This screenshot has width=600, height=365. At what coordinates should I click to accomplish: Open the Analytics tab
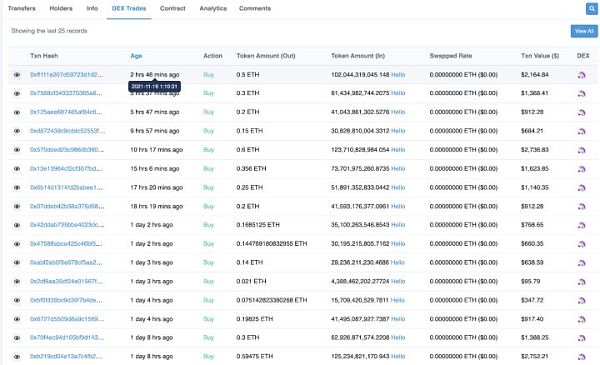point(213,8)
